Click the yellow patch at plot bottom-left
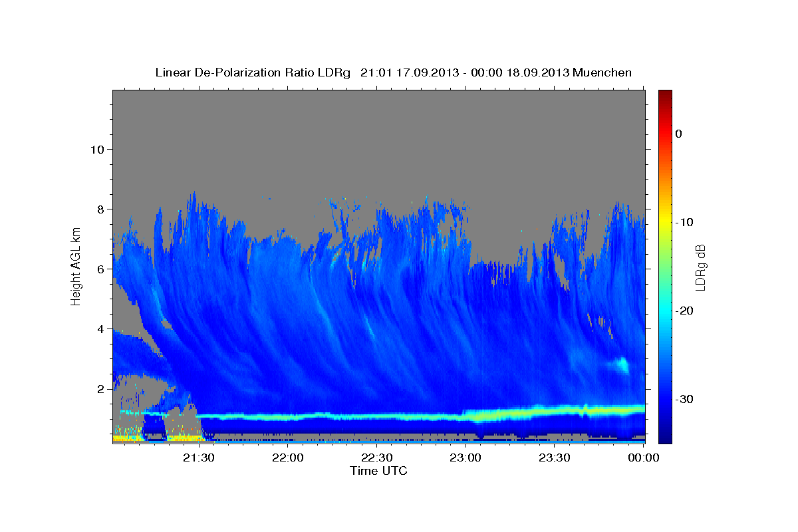This screenshot has height=532, width=798. click(x=128, y=438)
